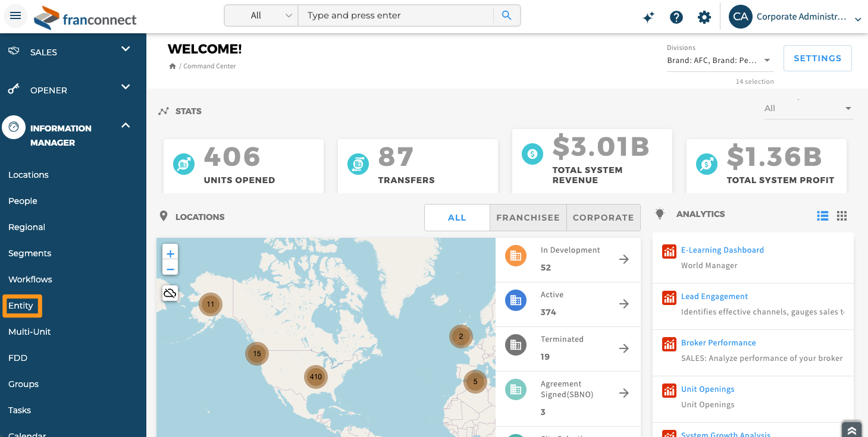Select the Corporate locations tab
Screen dimensions: 868x437
click(x=603, y=218)
